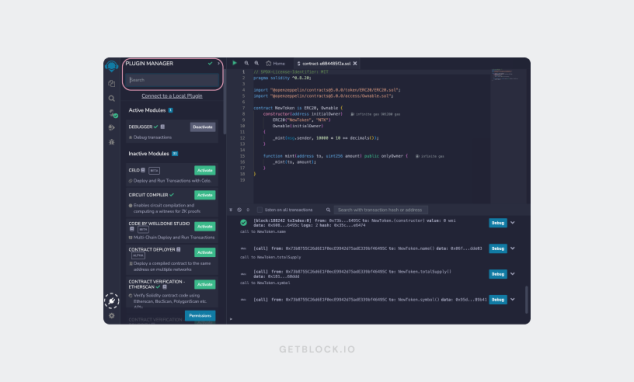Open the Plugin Manager plug icon
Image resolution: width=634 pixels, height=382 pixels.
coord(112,301)
